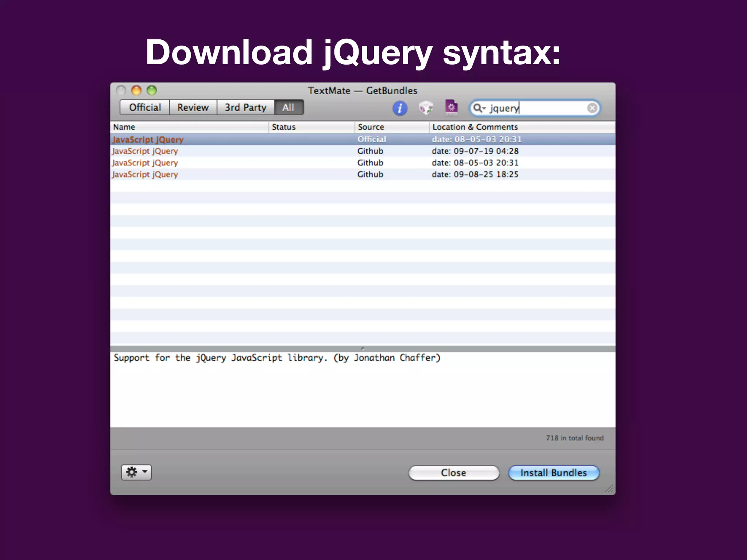Image resolution: width=747 pixels, height=560 pixels.
Task: Select JavaScript jQuery dated 09-08-25 18:25
Action: coord(363,174)
